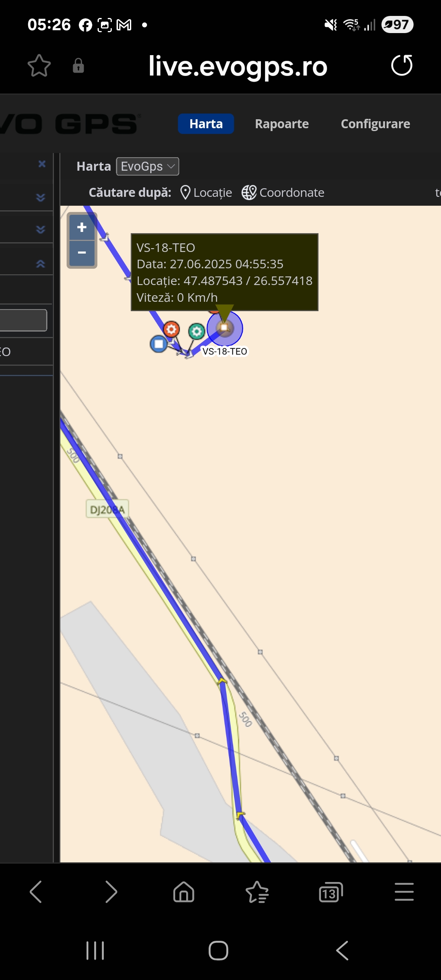Expand the second double-chevron sidebar section
441x980 pixels.
(x=40, y=229)
